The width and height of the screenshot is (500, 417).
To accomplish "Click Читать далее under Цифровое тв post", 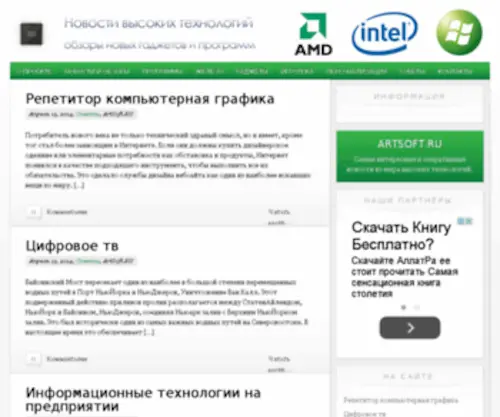I will (x=279, y=364).
